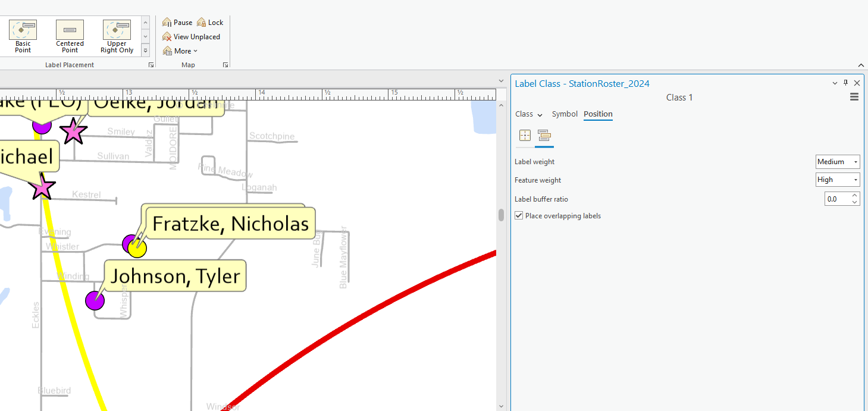Open the Label weight dropdown set to Medium
868x411 pixels.
coord(855,161)
